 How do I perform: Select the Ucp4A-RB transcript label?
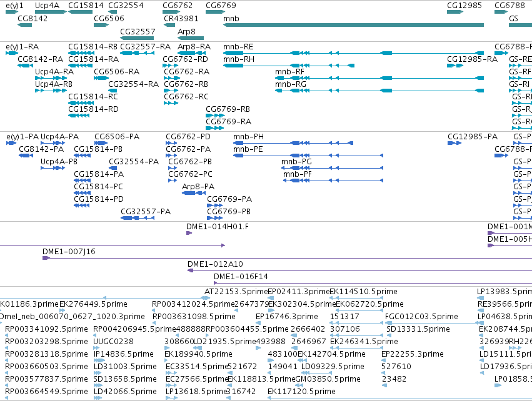54,84
